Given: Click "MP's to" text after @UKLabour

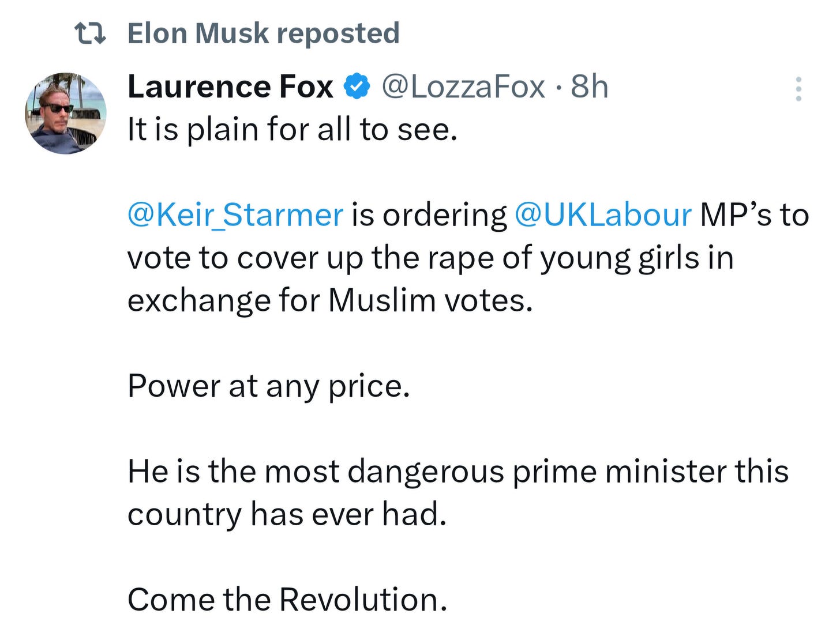Looking at the screenshot, I should [x=754, y=215].
